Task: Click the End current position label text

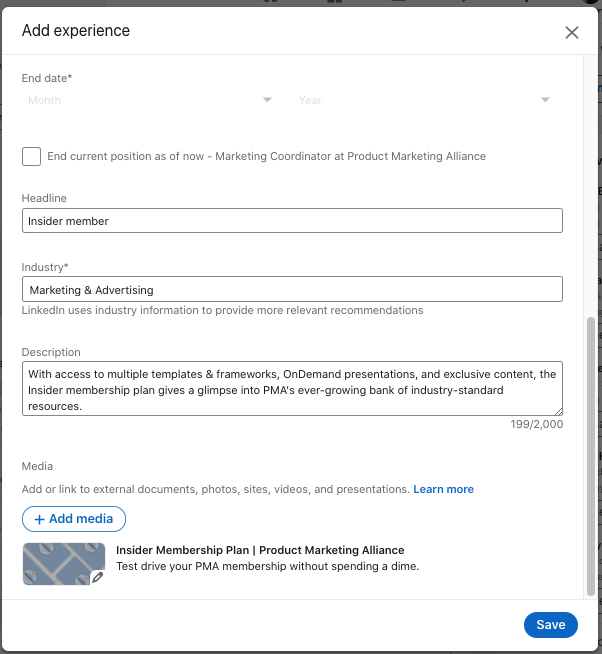Action: pos(266,156)
